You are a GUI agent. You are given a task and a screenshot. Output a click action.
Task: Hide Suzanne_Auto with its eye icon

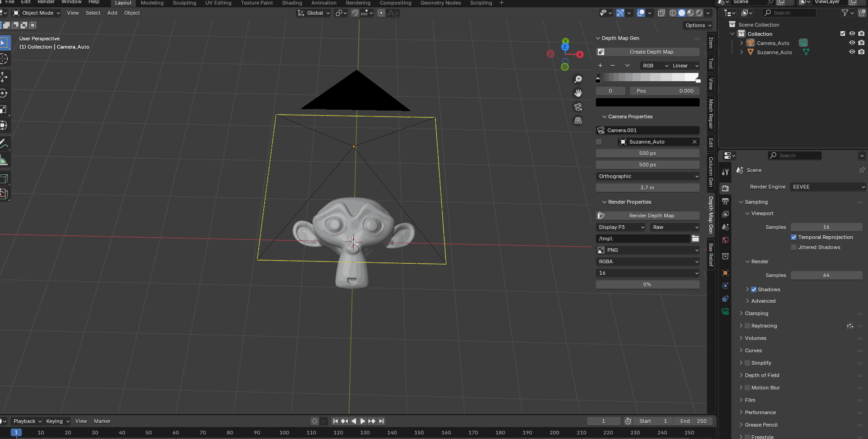[852, 52]
